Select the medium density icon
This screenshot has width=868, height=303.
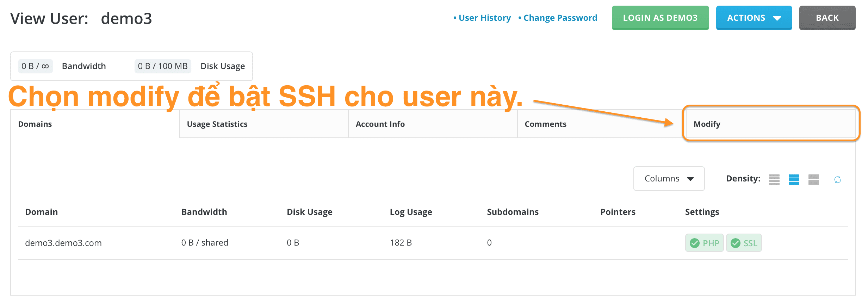(x=794, y=179)
